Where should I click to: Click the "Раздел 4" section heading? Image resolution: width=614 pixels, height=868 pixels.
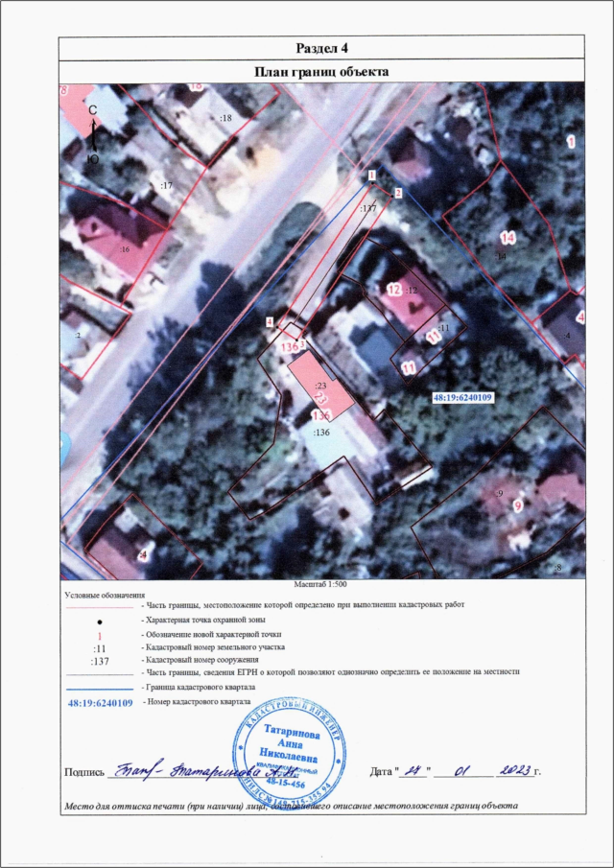click(x=321, y=48)
